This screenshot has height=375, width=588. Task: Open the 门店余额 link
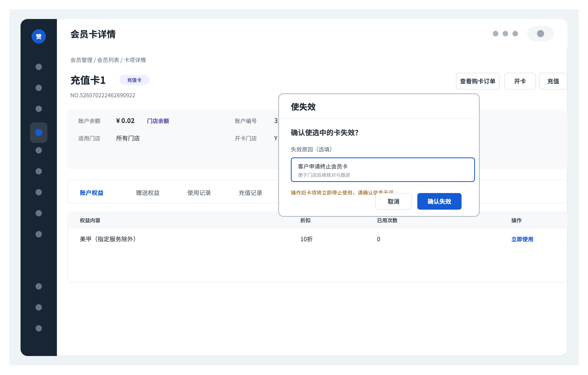(x=158, y=121)
